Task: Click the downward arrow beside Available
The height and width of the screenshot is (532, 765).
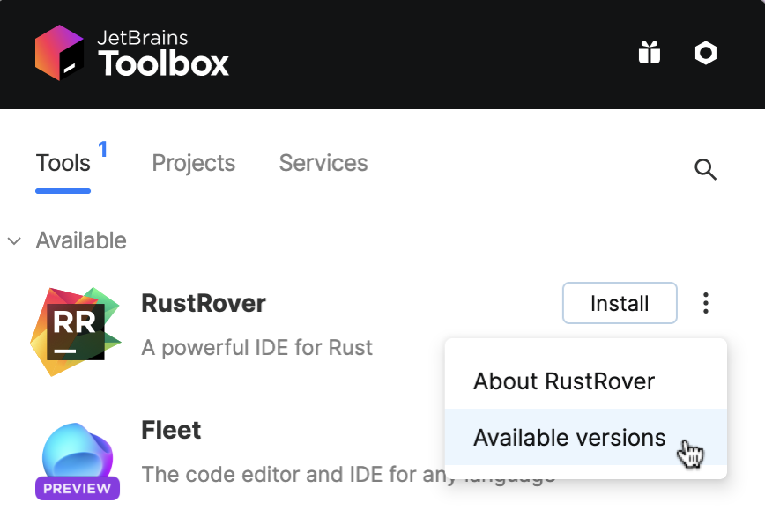Action: 14,240
